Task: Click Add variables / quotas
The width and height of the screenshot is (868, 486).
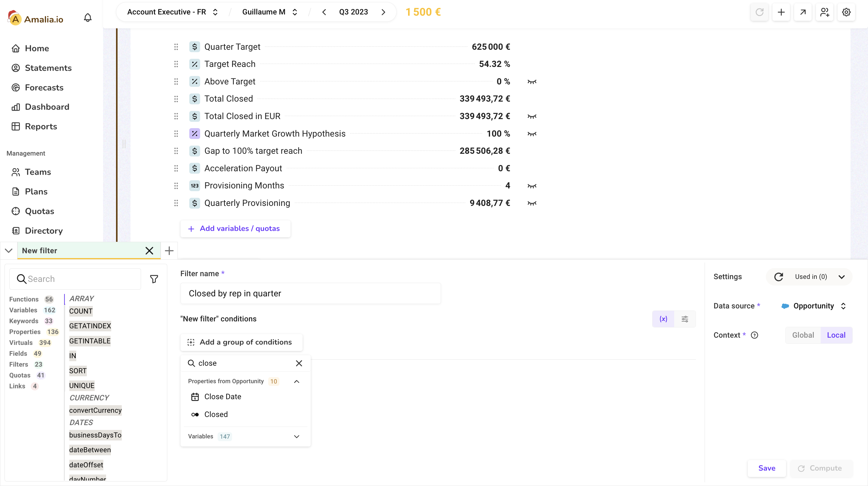Action: coord(235,229)
